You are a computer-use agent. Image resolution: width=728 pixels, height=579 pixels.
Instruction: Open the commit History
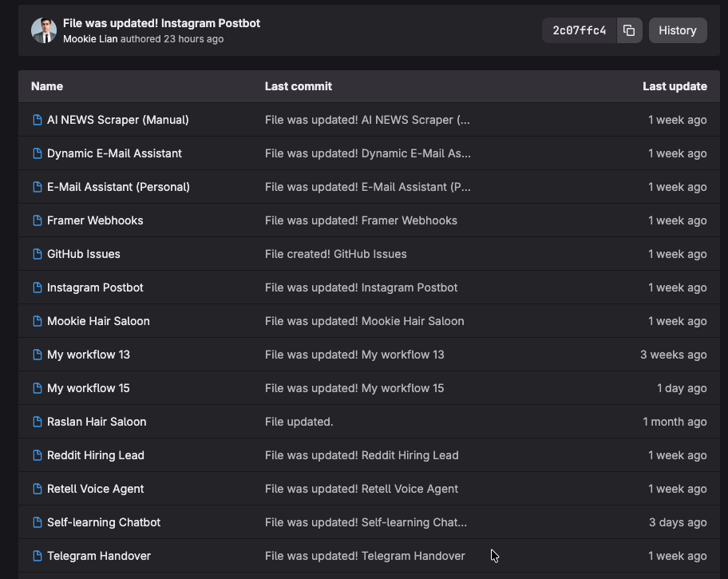677,30
